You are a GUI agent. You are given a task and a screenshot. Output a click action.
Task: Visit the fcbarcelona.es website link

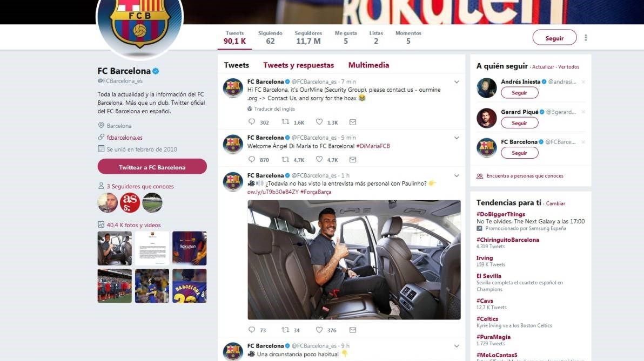tap(125, 138)
